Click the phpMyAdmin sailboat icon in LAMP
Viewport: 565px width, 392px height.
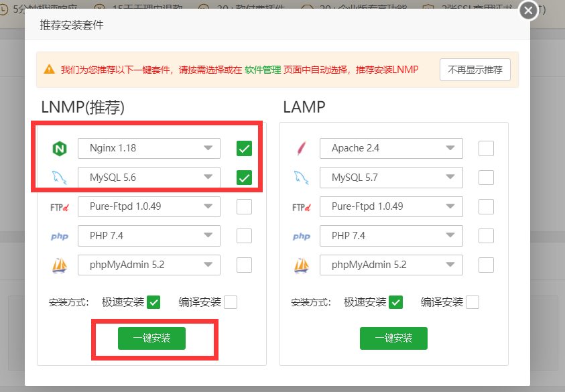[x=302, y=265]
